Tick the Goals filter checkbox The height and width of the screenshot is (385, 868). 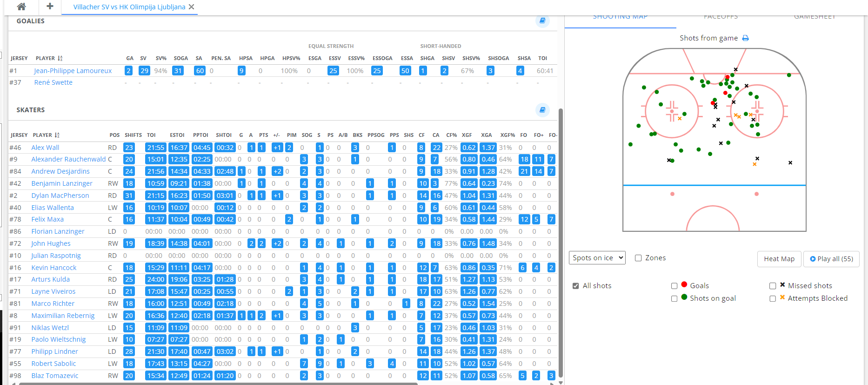click(x=674, y=286)
